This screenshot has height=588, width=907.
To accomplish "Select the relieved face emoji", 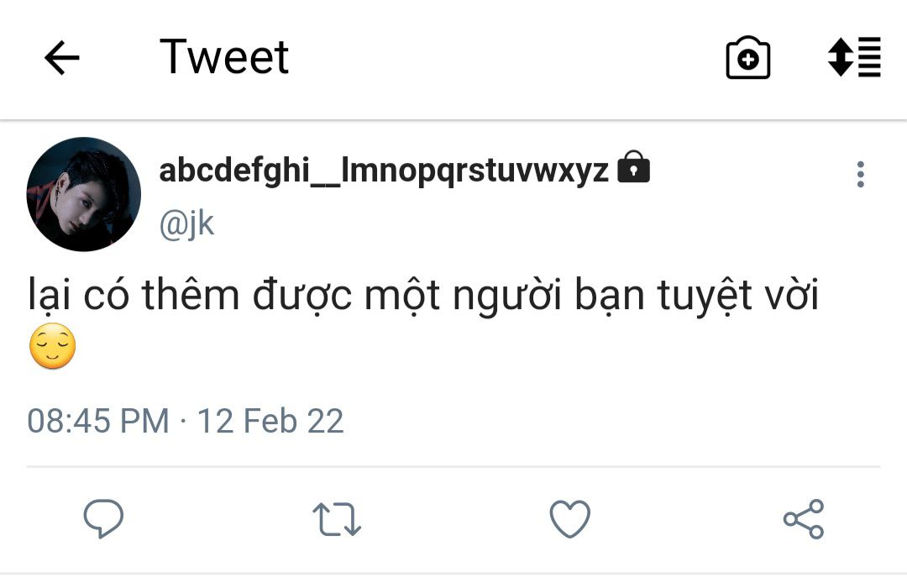I will [53, 346].
